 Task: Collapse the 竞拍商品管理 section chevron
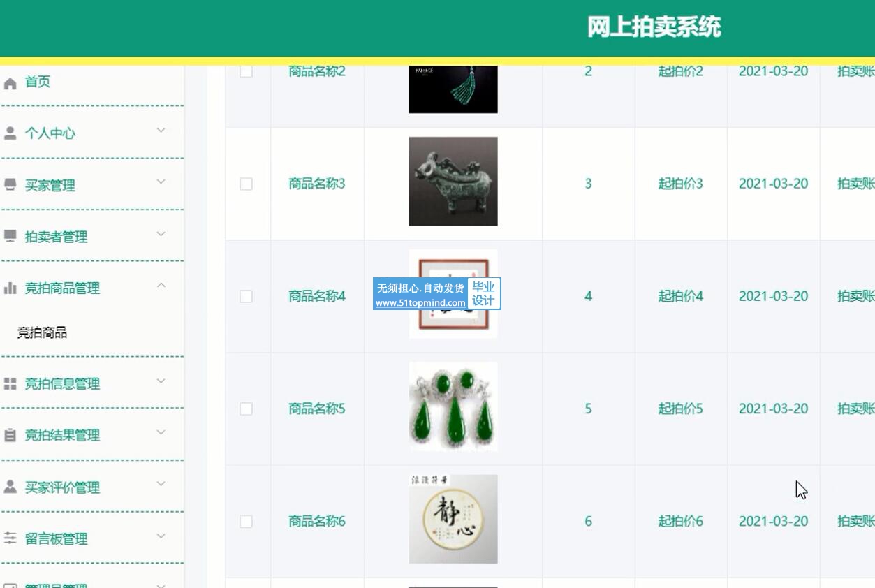161,285
